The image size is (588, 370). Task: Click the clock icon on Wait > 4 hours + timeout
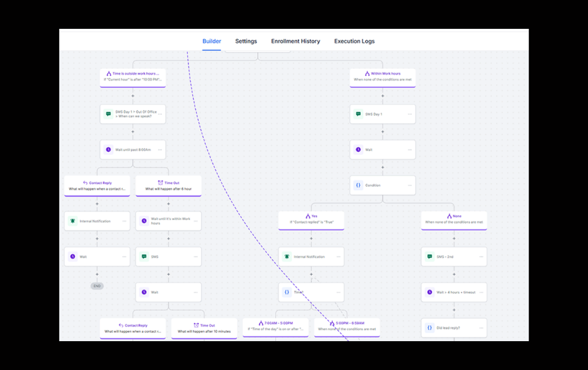430,292
